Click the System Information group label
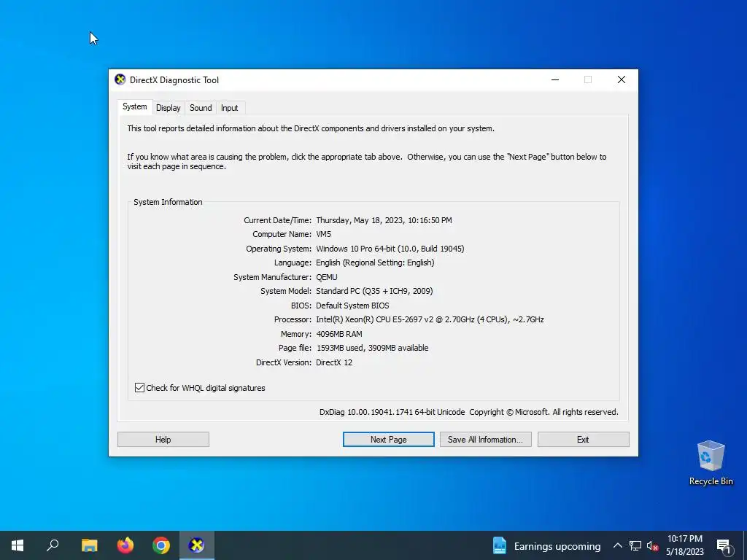Image resolution: width=747 pixels, height=560 pixels. tap(168, 202)
